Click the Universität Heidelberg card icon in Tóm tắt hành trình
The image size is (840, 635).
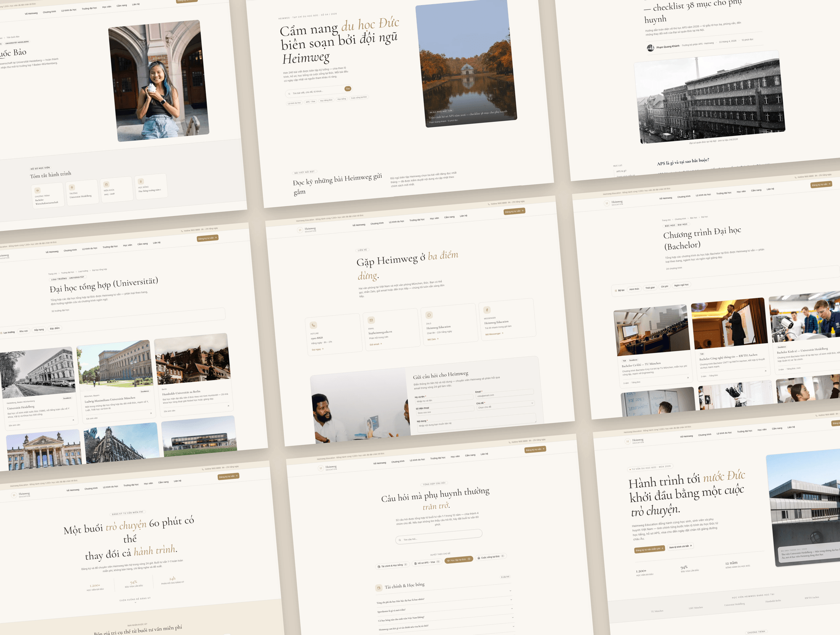[x=72, y=187]
